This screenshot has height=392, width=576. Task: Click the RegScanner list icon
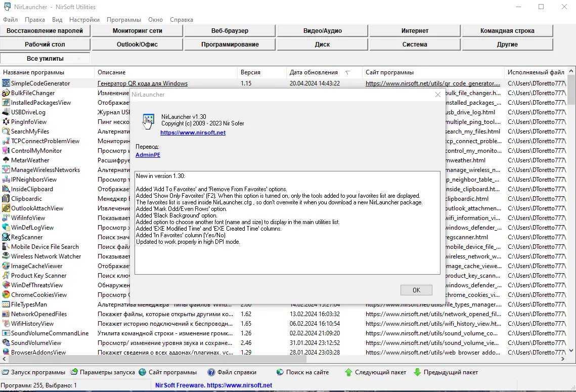point(6,237)
